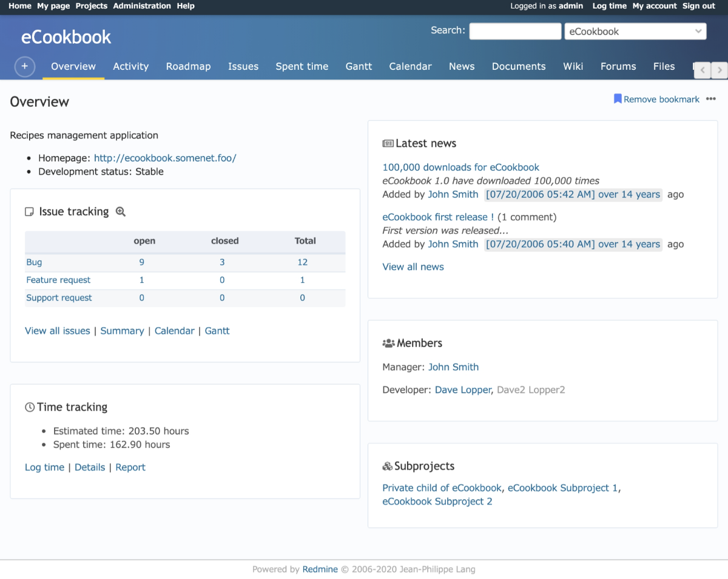
Task: Select the Spent time tab
Action: click(302, 66)
